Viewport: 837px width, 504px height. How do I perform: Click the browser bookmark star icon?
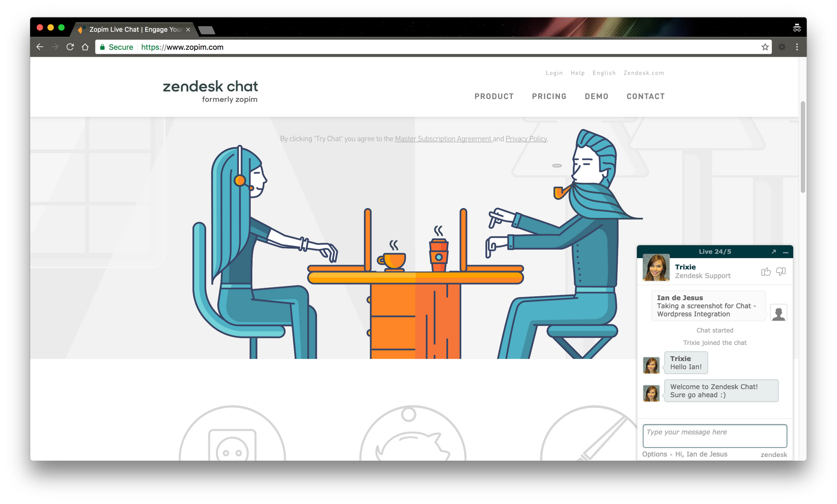point(765,47)
